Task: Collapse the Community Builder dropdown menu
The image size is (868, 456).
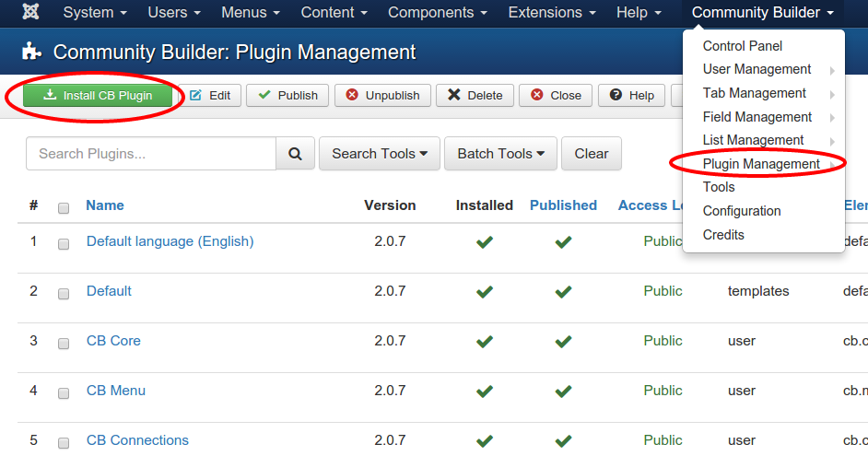Action: point(762,12)
